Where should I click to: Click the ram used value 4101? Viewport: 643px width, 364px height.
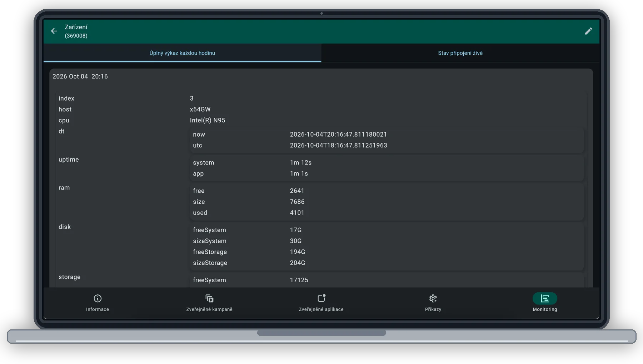point(297,213)
